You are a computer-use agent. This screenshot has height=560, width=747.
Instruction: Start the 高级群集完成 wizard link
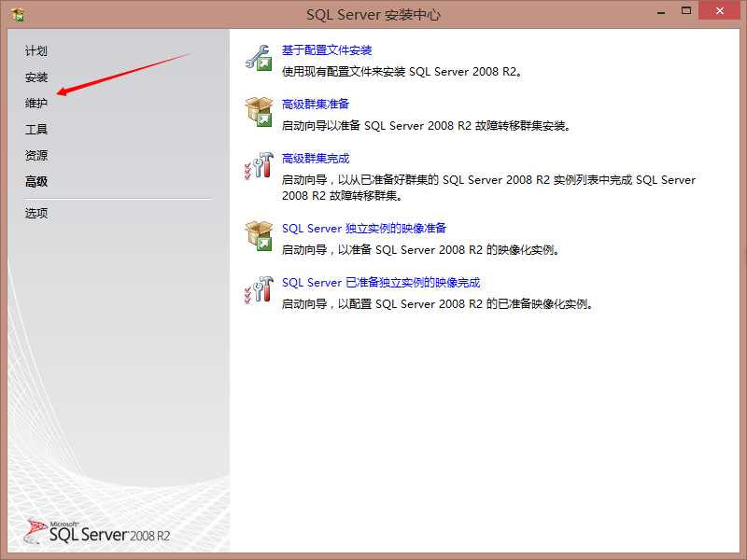point(316,158)
